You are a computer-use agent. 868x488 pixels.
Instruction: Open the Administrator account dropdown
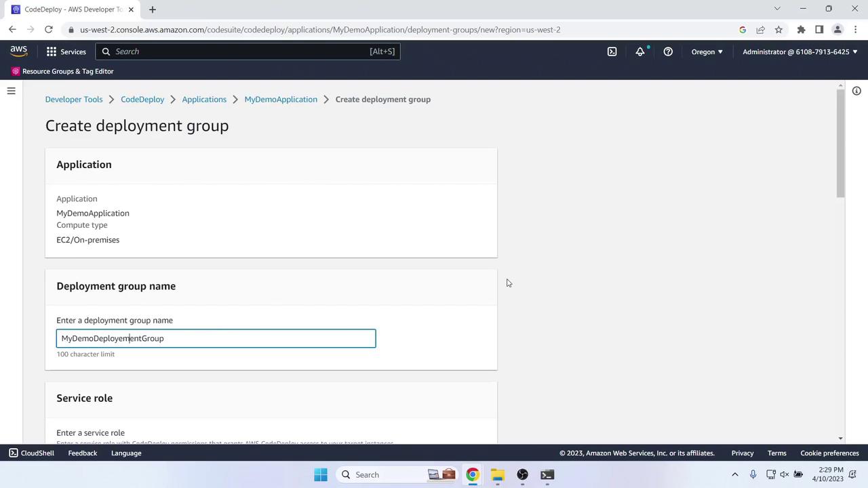[x=800, y=52]
